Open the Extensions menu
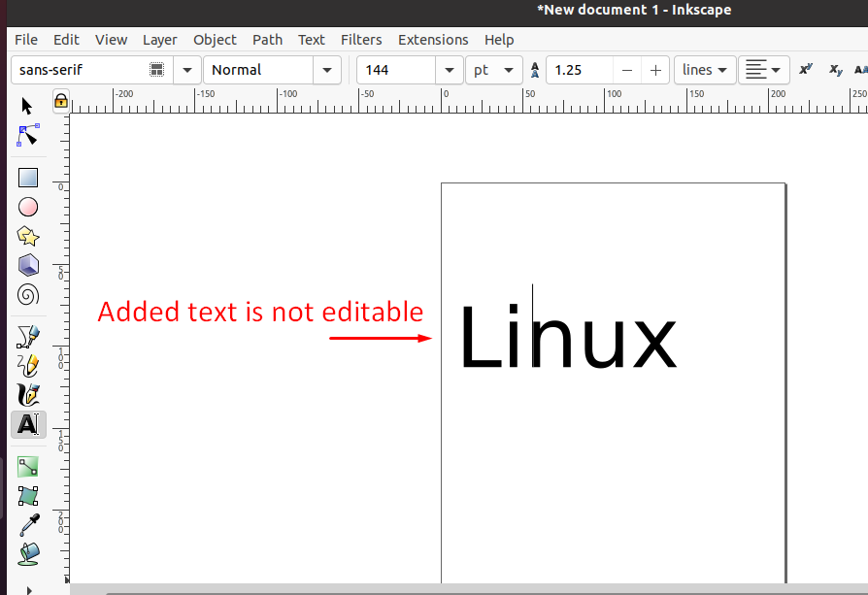The height and width of the screenshot is (595, 868). tap(433, 40)
